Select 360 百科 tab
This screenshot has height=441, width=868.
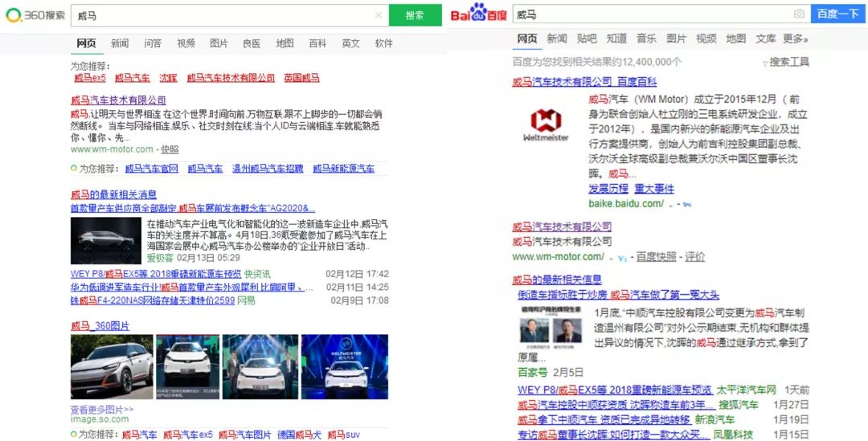pyautogui.click(x=317, y=43)
